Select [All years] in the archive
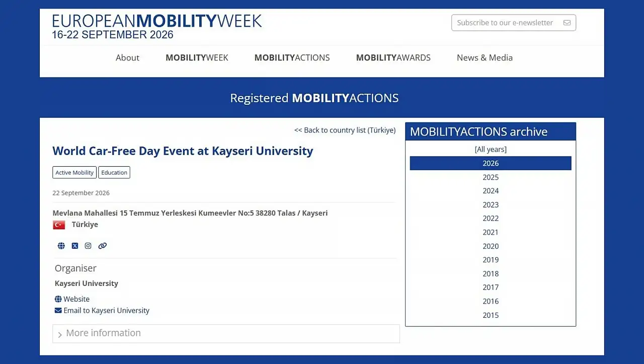 (491, 150)
